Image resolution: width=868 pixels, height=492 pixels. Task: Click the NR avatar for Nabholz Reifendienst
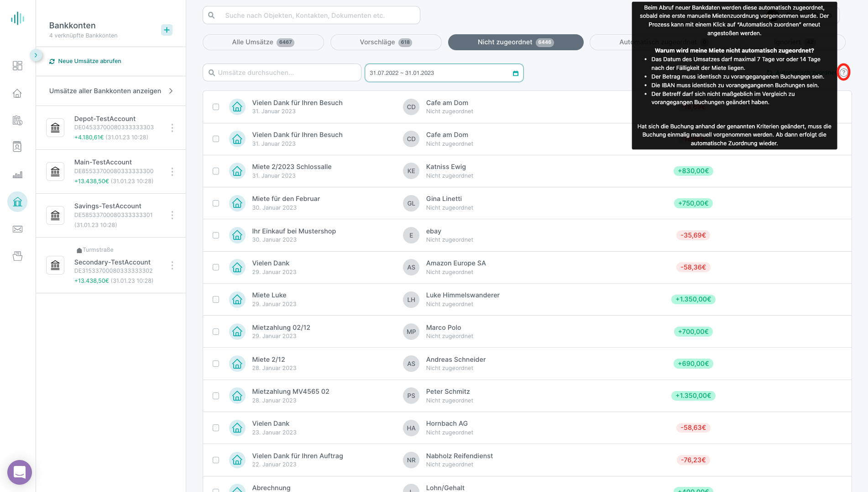411,460
